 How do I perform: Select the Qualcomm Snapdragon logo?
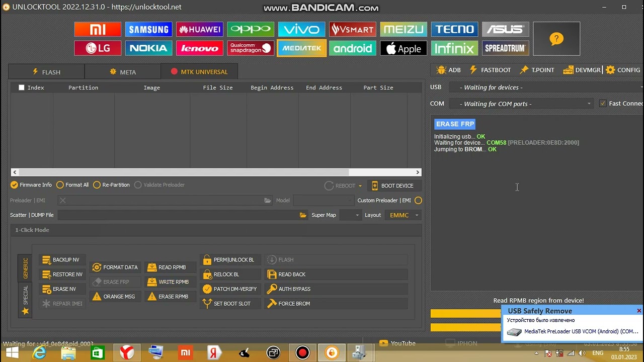click(251, 48)
